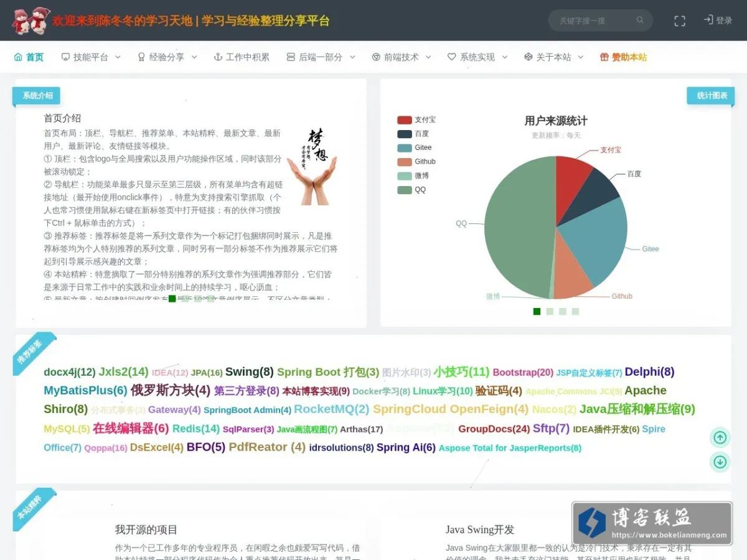
Task: Toggle 支付宝 legend color swatch
Action: 405,120
